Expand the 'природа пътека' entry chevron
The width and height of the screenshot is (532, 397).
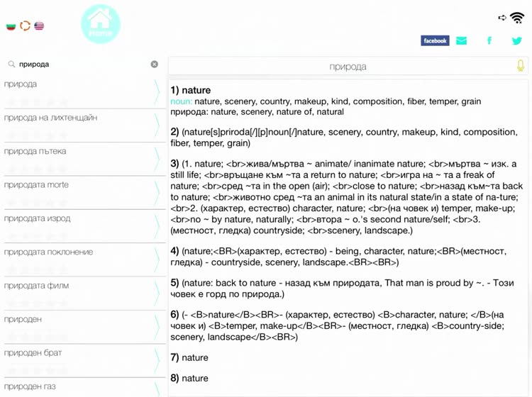tap(157, 159)
